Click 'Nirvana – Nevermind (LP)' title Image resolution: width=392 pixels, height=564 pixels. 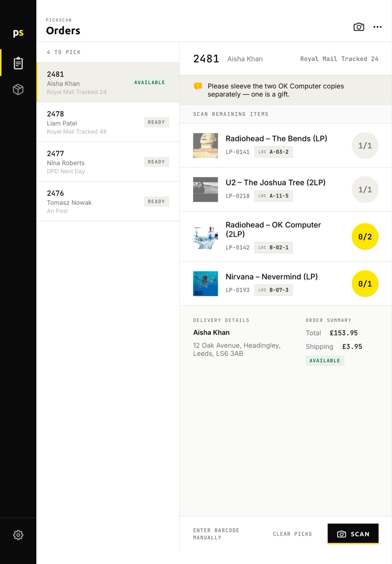click(x=271, y=277)
